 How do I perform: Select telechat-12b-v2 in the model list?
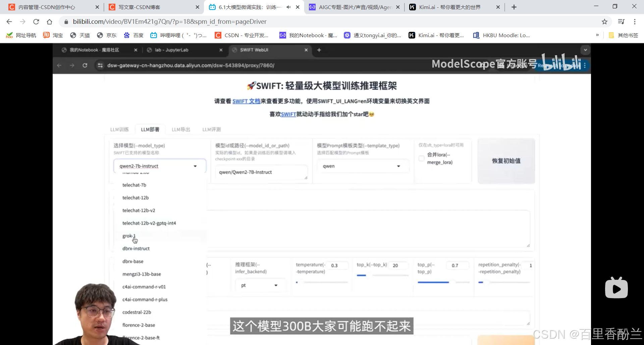click(x=139, y=210)
